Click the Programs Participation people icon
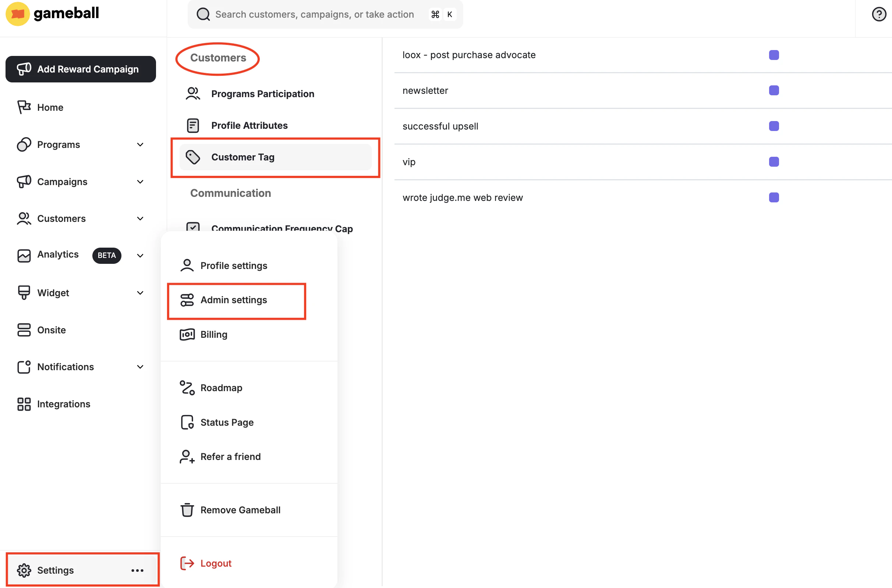Viewport: 892px width, 588px height. [193, 94]
